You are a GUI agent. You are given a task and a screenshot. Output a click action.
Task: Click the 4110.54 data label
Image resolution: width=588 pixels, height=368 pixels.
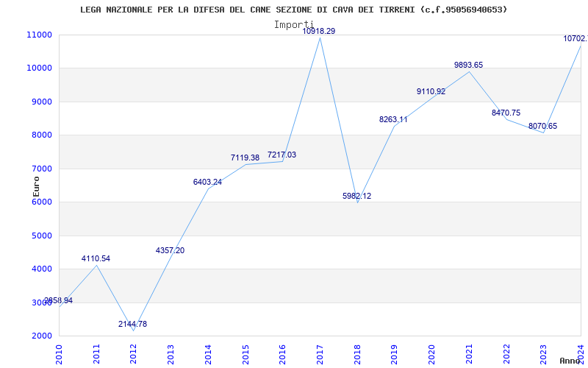(x=96, y=259)
